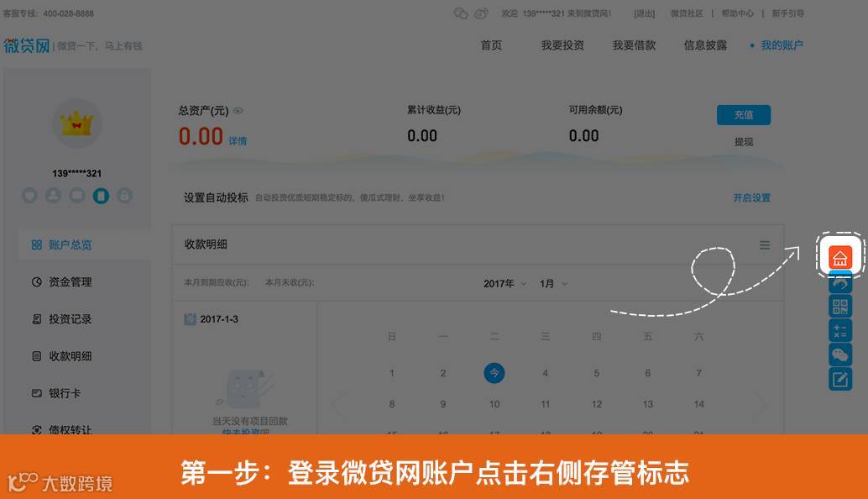The image size is (868, 499).
Task: Click the calendar icon beside 2017-1-3
Action: point(190,319)
